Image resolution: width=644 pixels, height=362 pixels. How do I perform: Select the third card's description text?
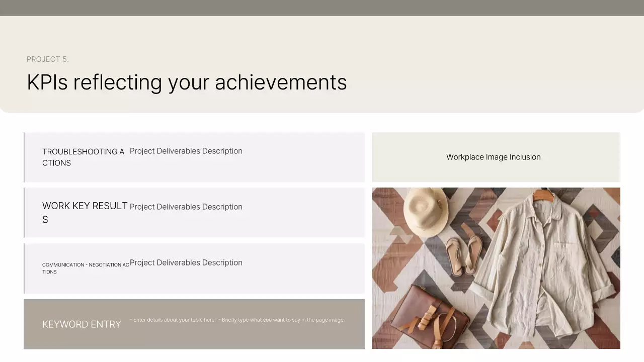coord(186,262)
